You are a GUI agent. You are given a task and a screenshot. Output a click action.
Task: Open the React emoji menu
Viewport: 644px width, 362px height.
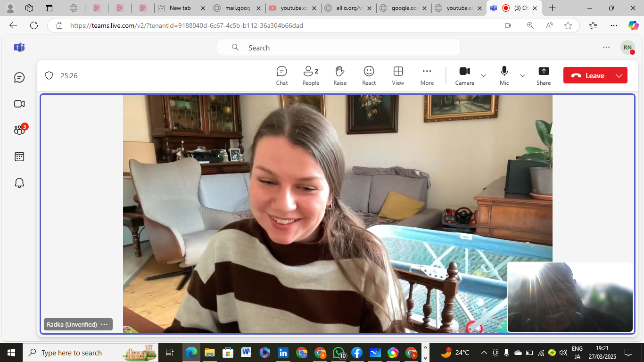[x=369, y=75]
